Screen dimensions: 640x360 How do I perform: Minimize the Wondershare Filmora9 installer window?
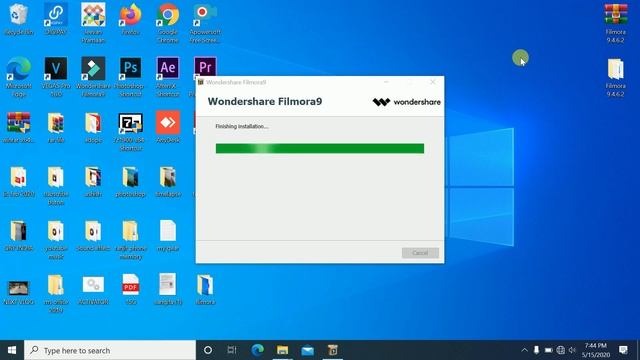(386, 82)
